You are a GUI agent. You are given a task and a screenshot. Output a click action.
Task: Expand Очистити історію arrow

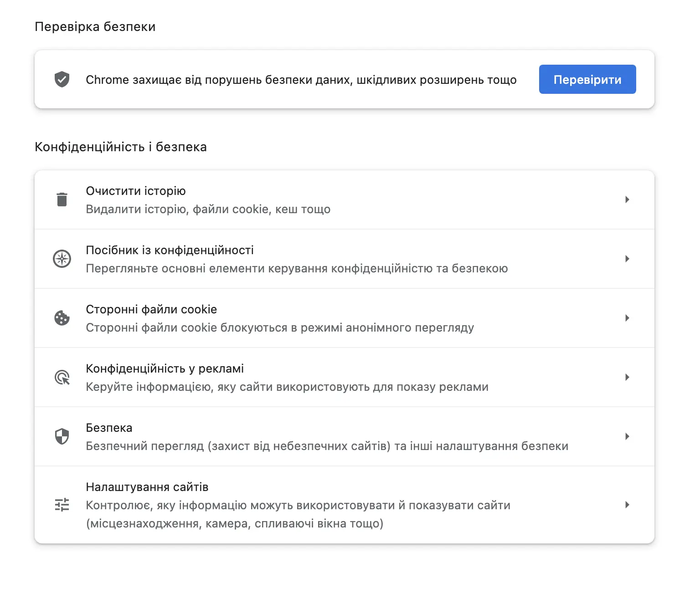point(627,200)
